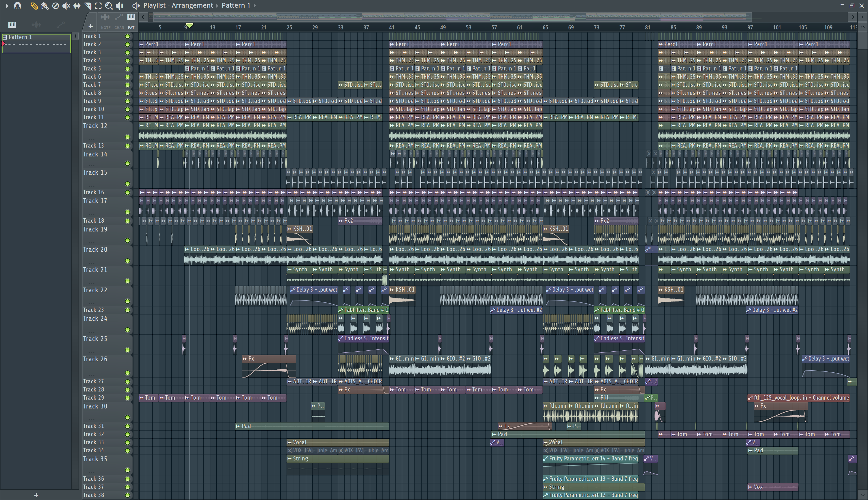Select the Zoom magnifier tool

109,6
